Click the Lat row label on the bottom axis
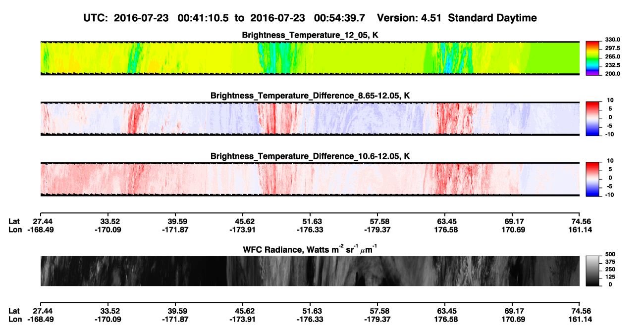This screenshot has height=330, width=644. click(15, 311)
